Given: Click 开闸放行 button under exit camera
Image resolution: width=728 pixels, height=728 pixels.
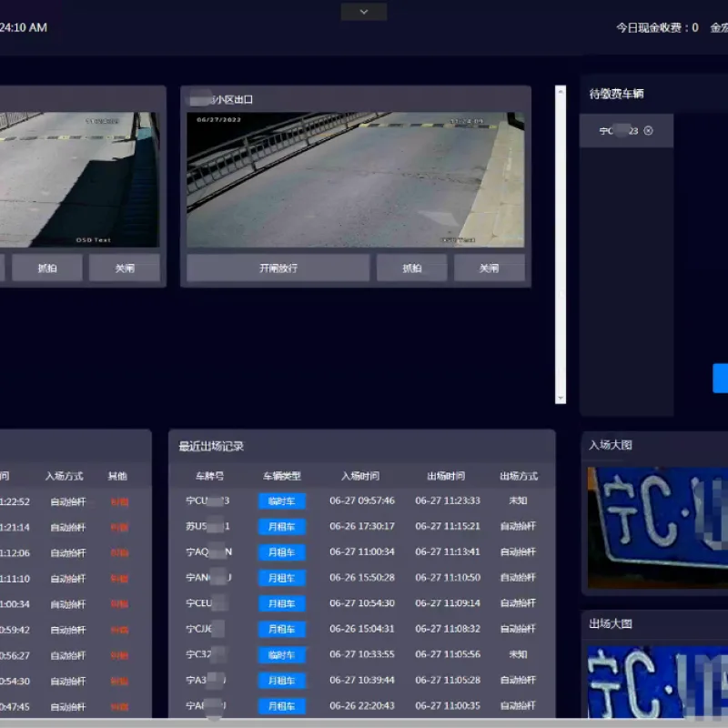Looking at the screenshot, I should [278, 268].
